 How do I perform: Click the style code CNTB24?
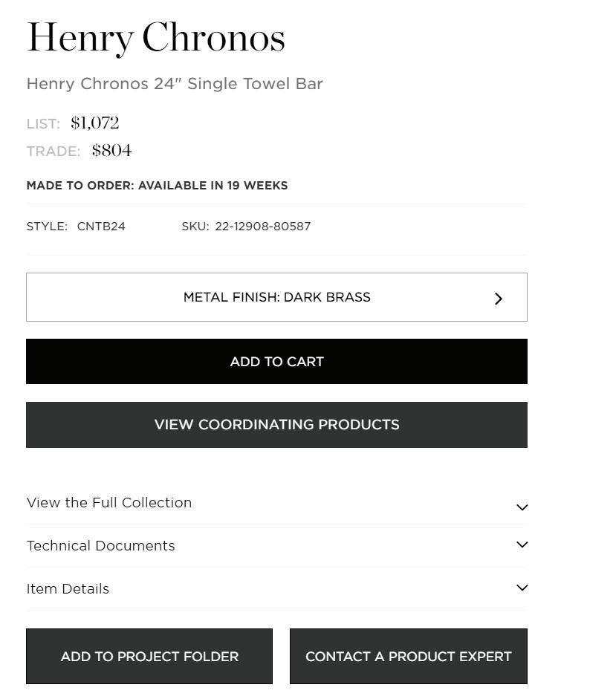101,227
